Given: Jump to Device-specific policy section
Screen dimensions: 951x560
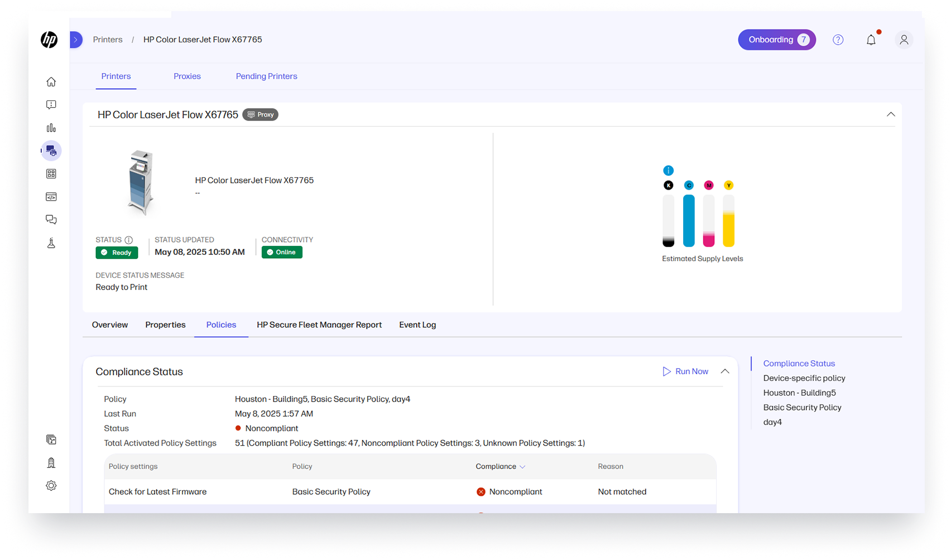Looking at the screenshot, I should point(804,378).
